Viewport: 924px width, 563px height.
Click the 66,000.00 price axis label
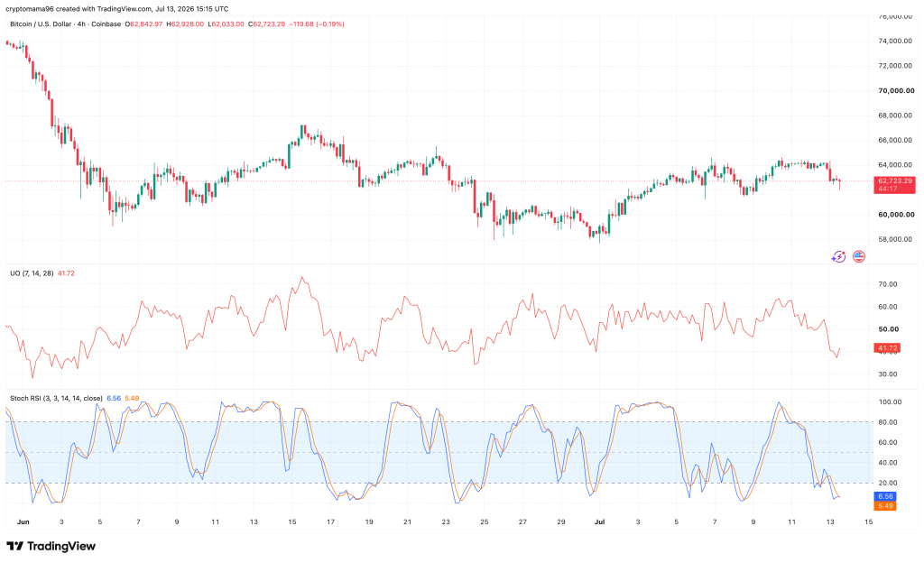[x=896, y=140]
